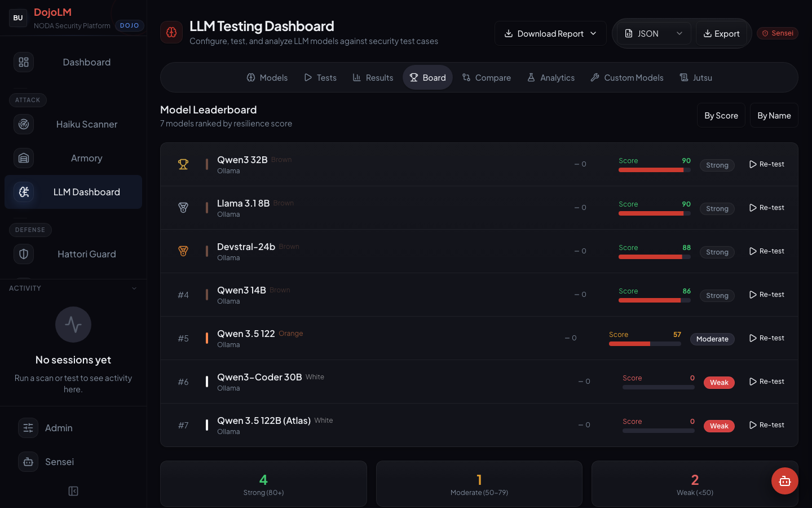Re-test the Qwen3 14B model
Image resolution: width=812 pixels, height=508 pixels.
767,295
